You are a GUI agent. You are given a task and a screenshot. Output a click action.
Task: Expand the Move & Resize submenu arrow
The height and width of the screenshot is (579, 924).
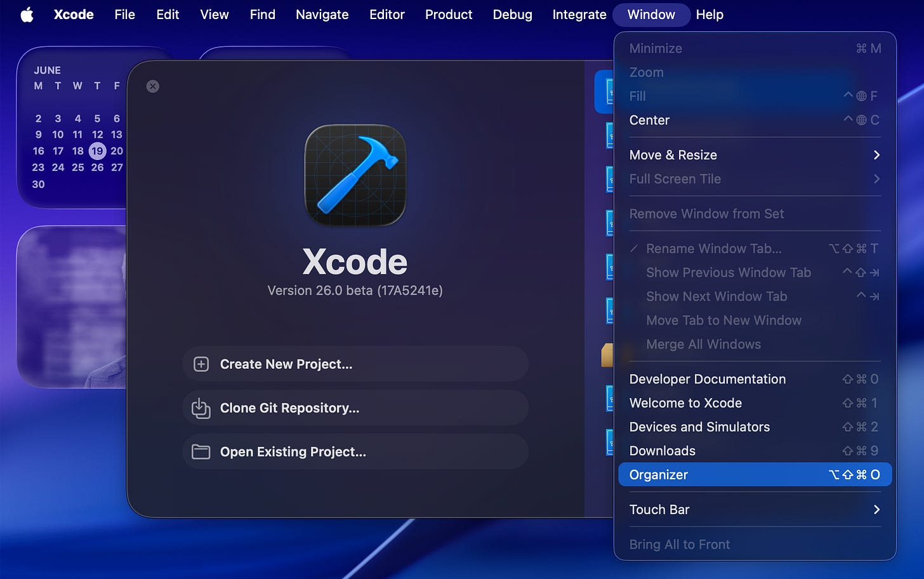(x=876, y=155)
